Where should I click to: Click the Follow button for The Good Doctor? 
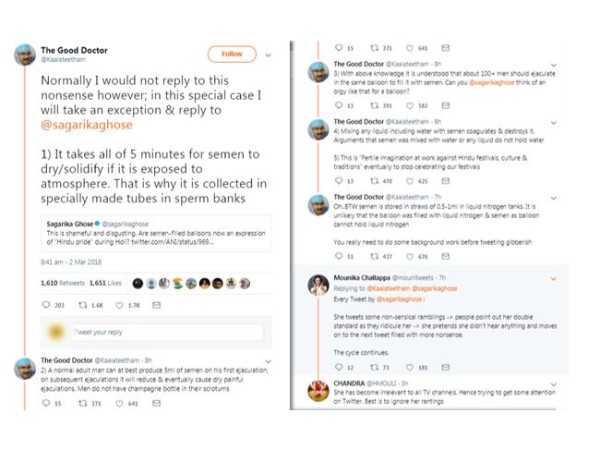click(232, 53)
